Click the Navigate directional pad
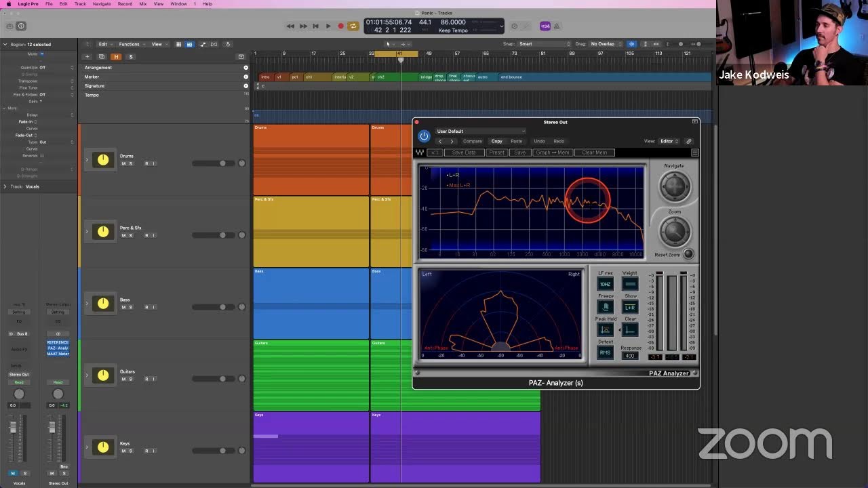 pos(674,186)
